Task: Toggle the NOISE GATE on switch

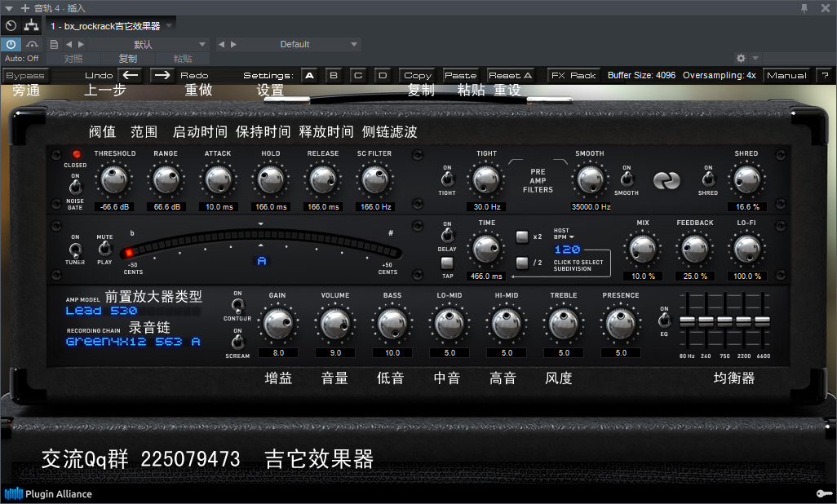Action: click(x=75, y=186)
